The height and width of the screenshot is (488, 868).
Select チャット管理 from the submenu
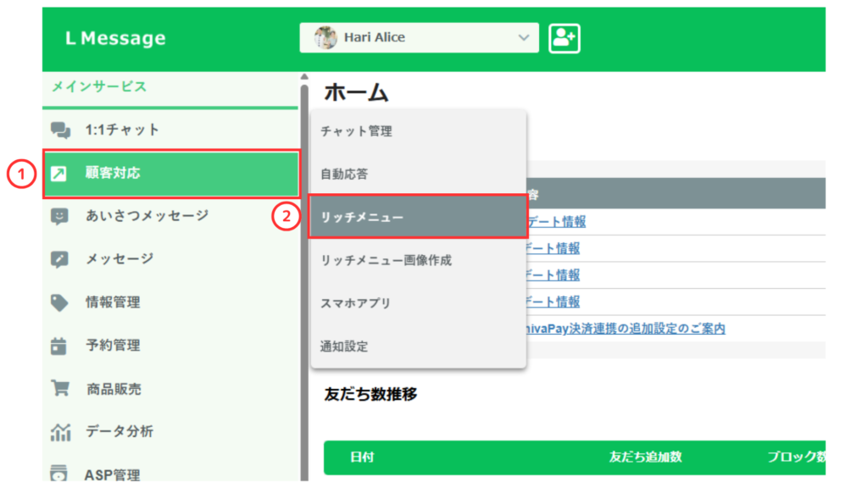(x=356, y=131)
